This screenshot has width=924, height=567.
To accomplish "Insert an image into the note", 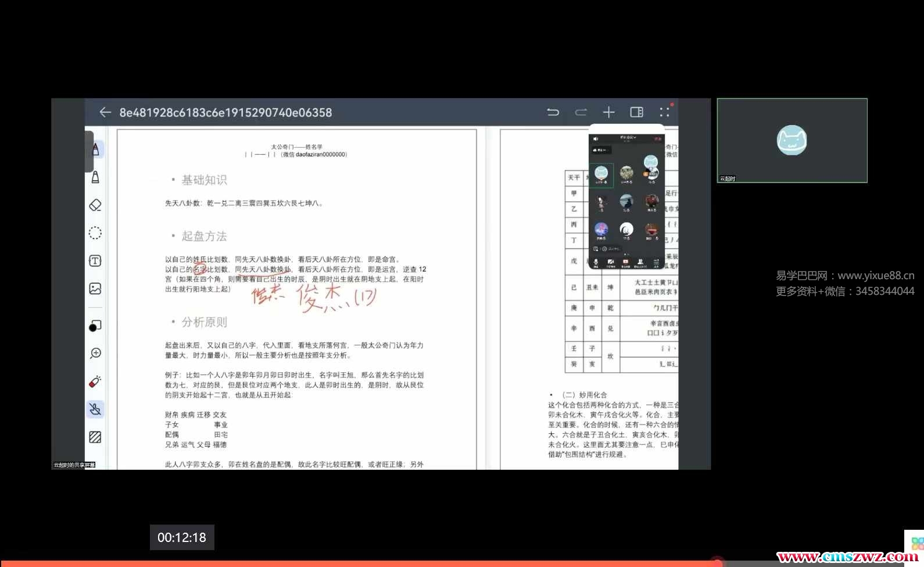I will coord(95,288).
